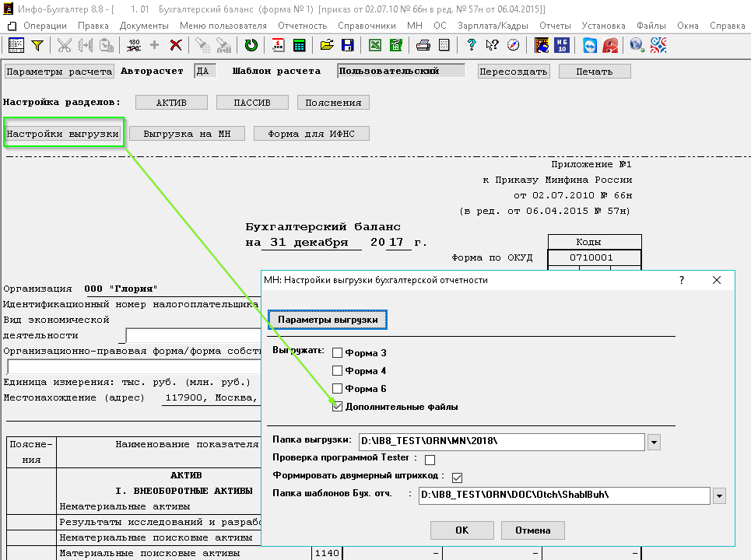The image size is (751, 560).
Task: Click the globe with download arrow icon
Action: (x=637, y=45)
